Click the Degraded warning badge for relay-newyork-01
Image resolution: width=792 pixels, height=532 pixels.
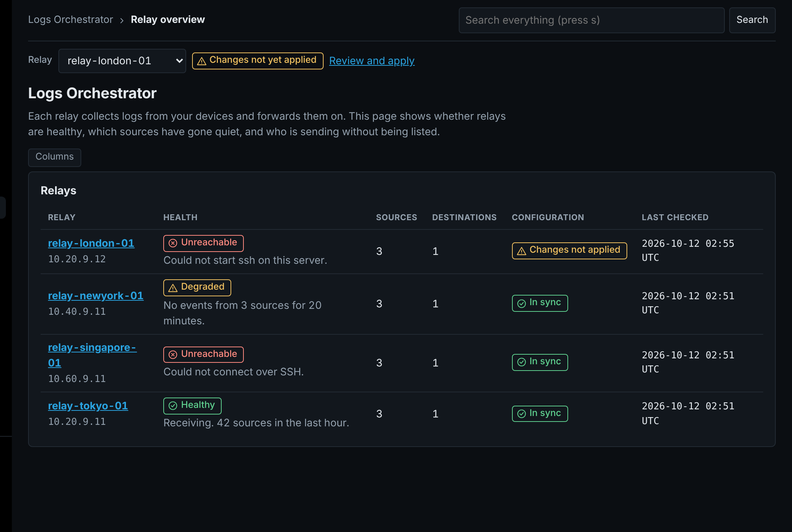[x=197, y=287]
